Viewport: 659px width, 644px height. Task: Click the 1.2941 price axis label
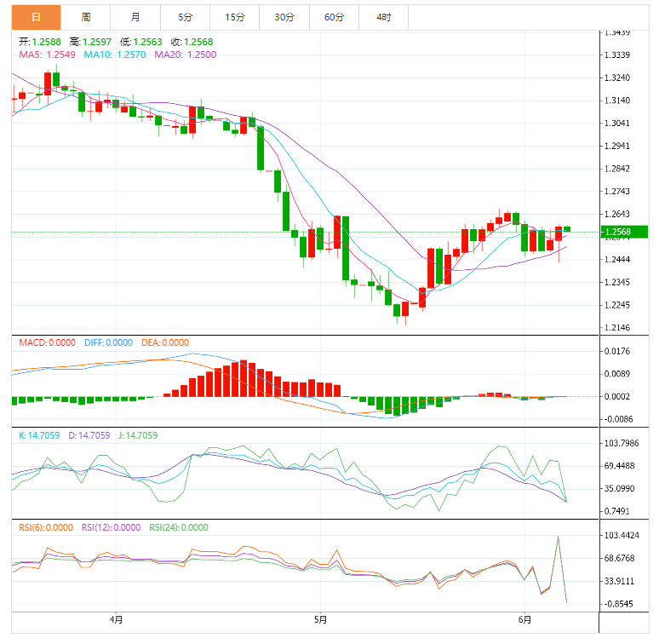coord(617,147)
